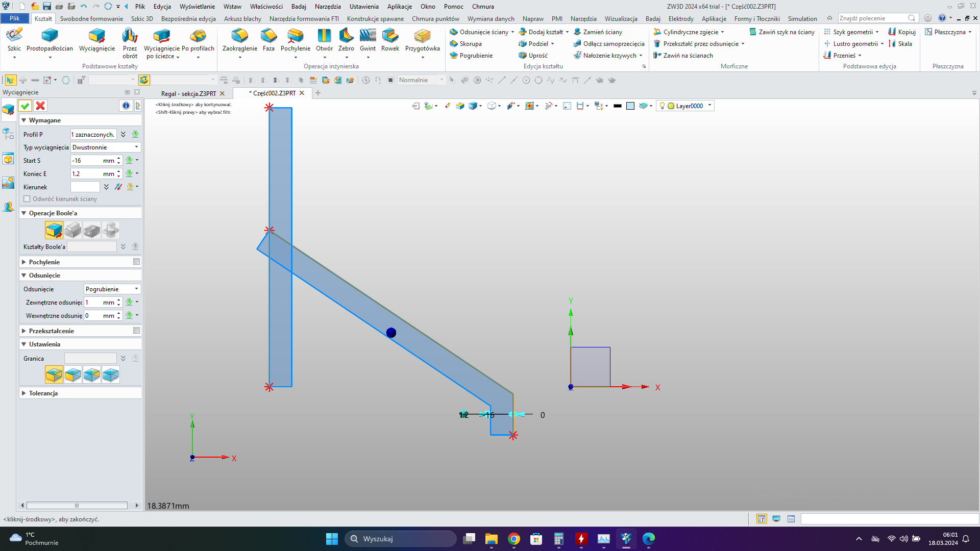Open Typ wyciągnięcia Dwustronnie dropdown
The height and width of the screenshot is (551, 980).
[105, 147]
